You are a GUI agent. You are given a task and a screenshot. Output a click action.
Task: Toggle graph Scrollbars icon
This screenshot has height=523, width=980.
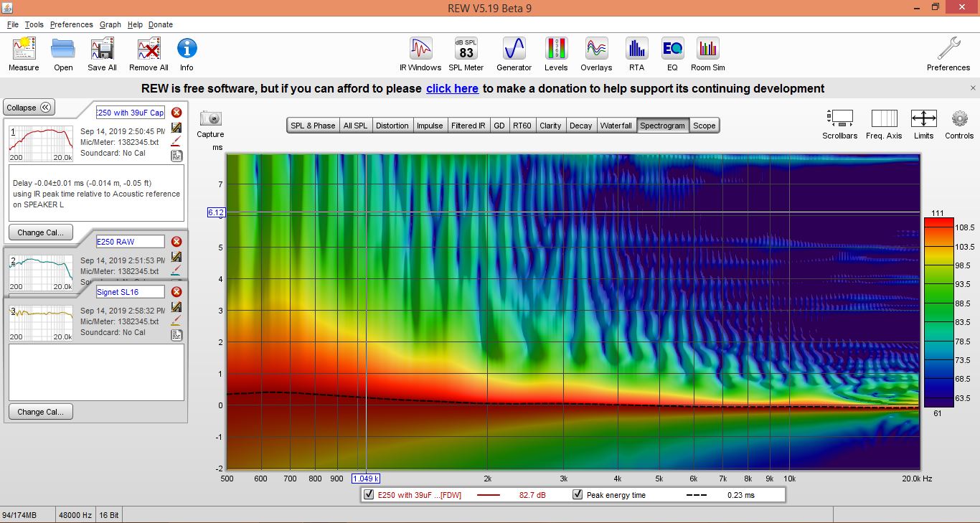click(x=839, y=118)
